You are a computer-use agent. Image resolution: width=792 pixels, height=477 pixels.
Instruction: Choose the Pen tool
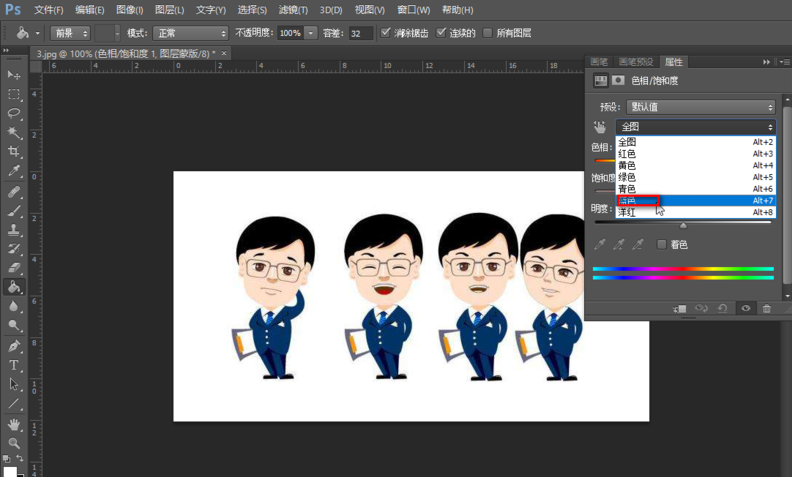(14, 346)
